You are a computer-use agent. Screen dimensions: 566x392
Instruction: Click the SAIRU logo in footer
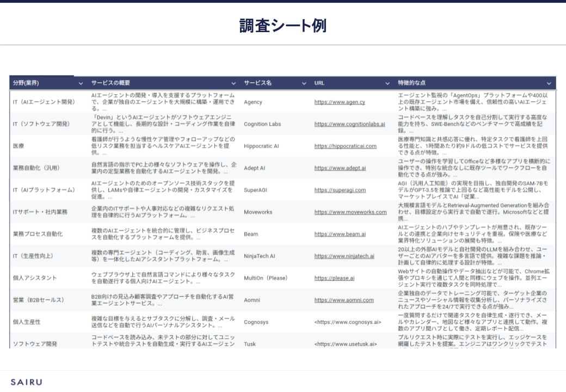pos(26,382)
